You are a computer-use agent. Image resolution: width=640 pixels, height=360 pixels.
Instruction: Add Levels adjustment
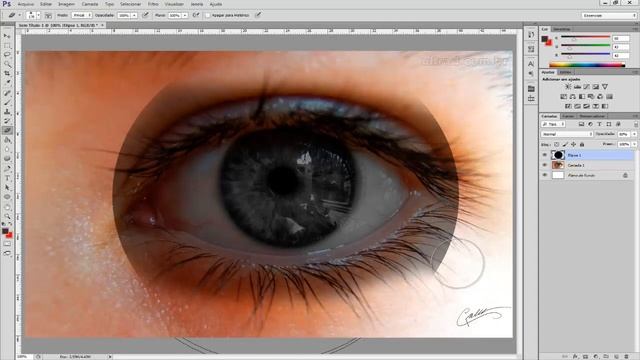point(577,87)
